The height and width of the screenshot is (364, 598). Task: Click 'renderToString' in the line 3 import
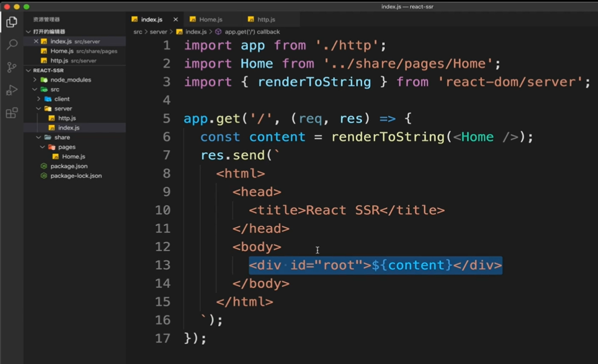pyautogui.click(x=314, y=82)
